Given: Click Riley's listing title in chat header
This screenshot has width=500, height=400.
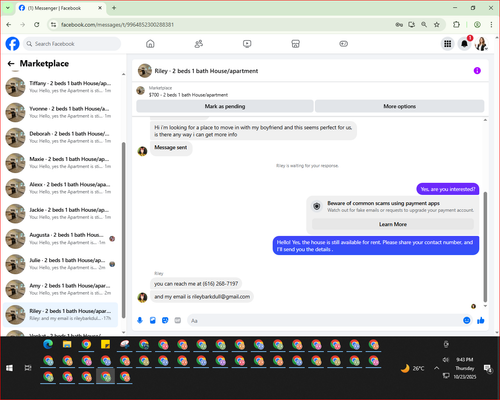Looking at the screenshot, I should point(206,71).
